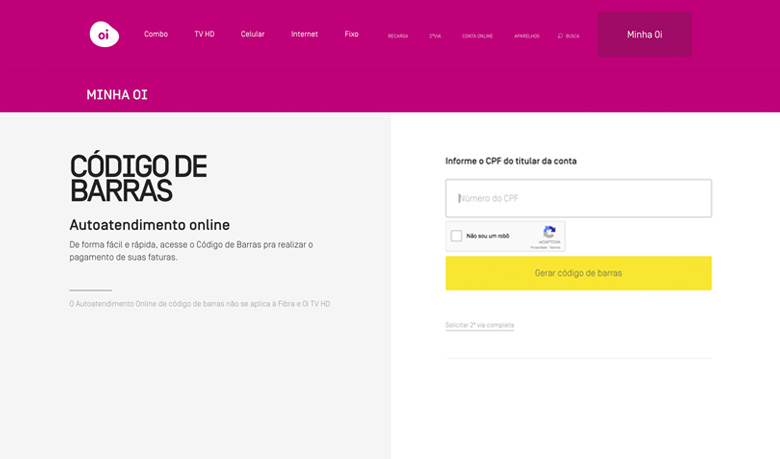Viewport: 780px width, 459px height.
Task: Open the Internet menu item
Action: 304,34
